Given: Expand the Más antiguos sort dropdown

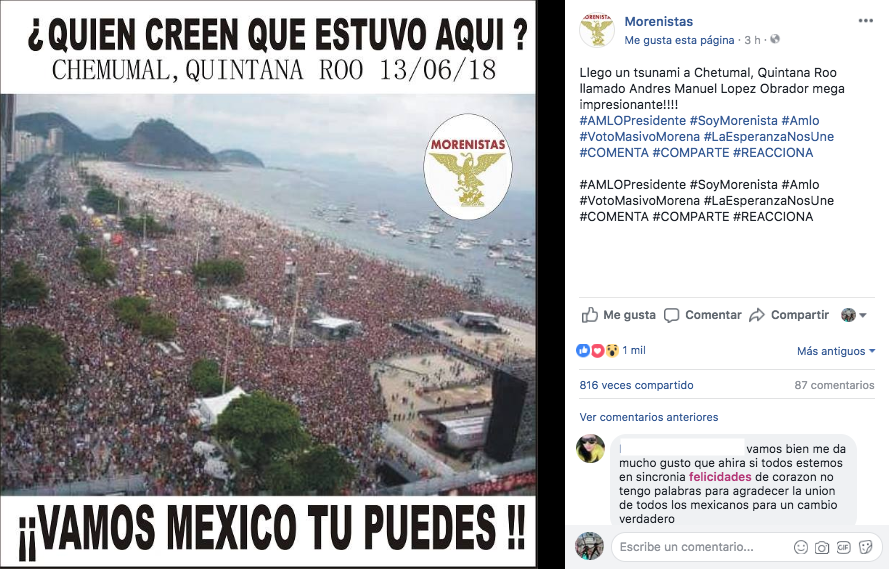Looking at the screenshot, I should click(836, 351).
